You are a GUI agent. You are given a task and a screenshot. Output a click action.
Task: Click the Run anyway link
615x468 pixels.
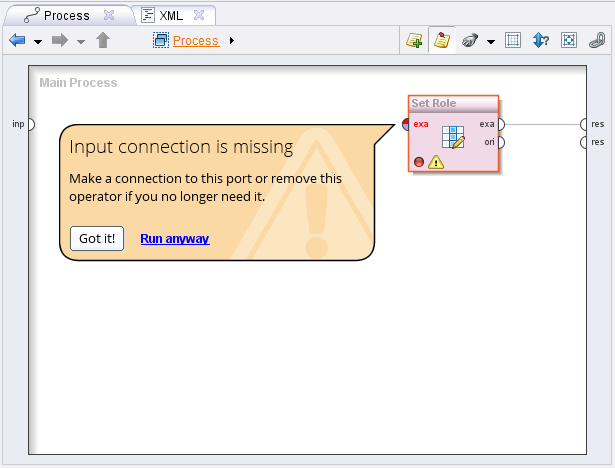pyautogui.click(x=174, y=239)
